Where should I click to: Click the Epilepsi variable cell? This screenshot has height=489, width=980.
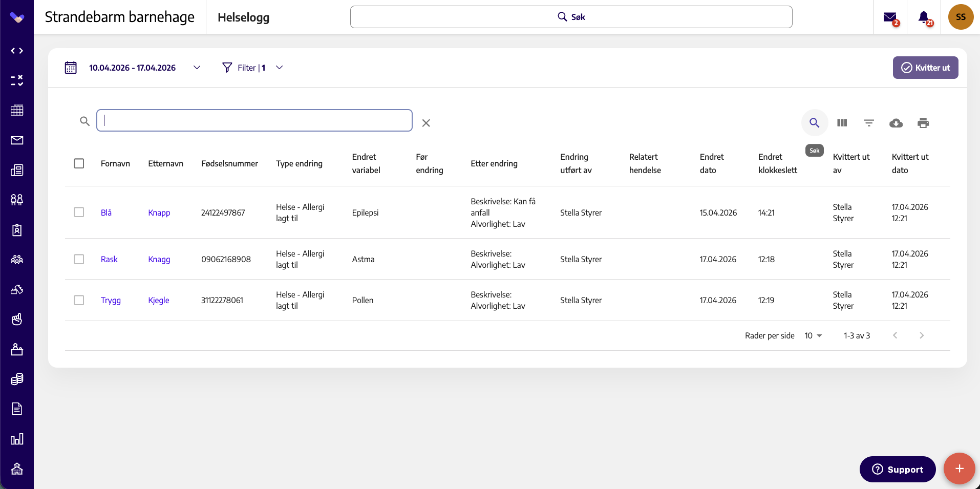coord(365,212)
